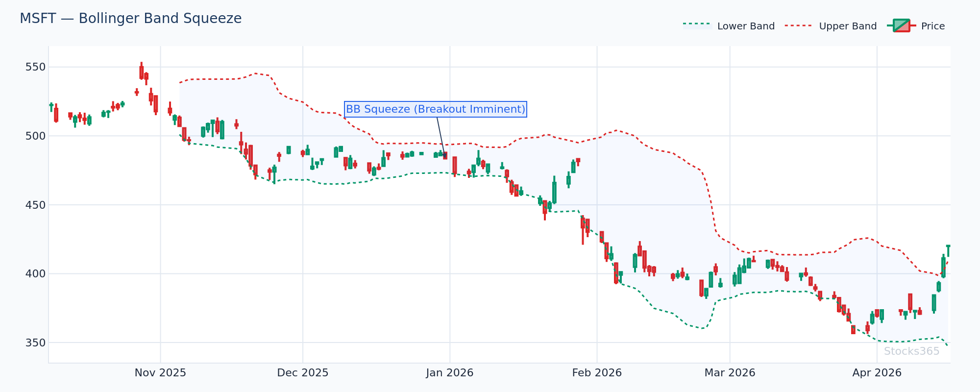Click the 350 y-axis tick label
The image size is (980, 392).
(35, 343)
